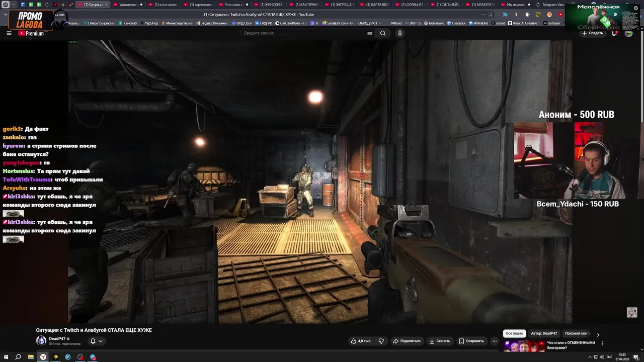644x362 pixels.
Task: Click the small avatar icon beside player
Action: pos(632,312)
